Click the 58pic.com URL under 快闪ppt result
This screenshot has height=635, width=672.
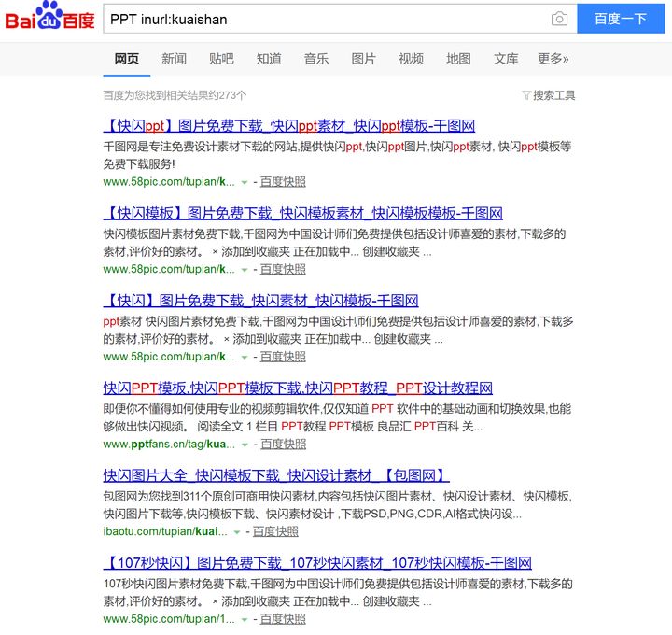point(169,182)
